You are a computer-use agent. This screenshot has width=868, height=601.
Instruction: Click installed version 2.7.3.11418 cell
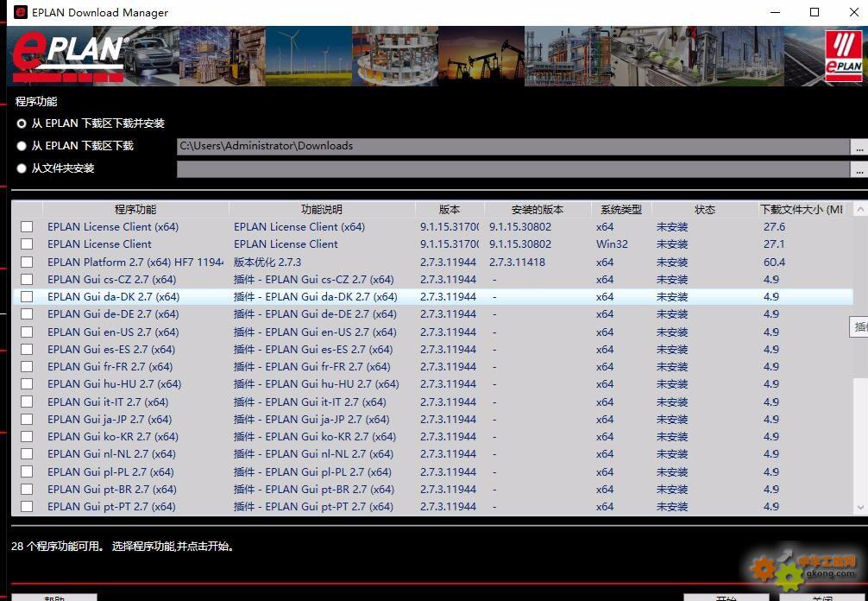tap(517, 262)
